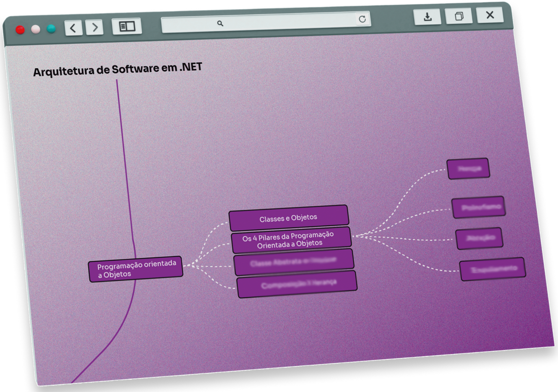Viewport: 558px width, 392px height.
Task: Open the "Classes e Objetos" node
Action: pyautogui.click(x=289, y=218)
